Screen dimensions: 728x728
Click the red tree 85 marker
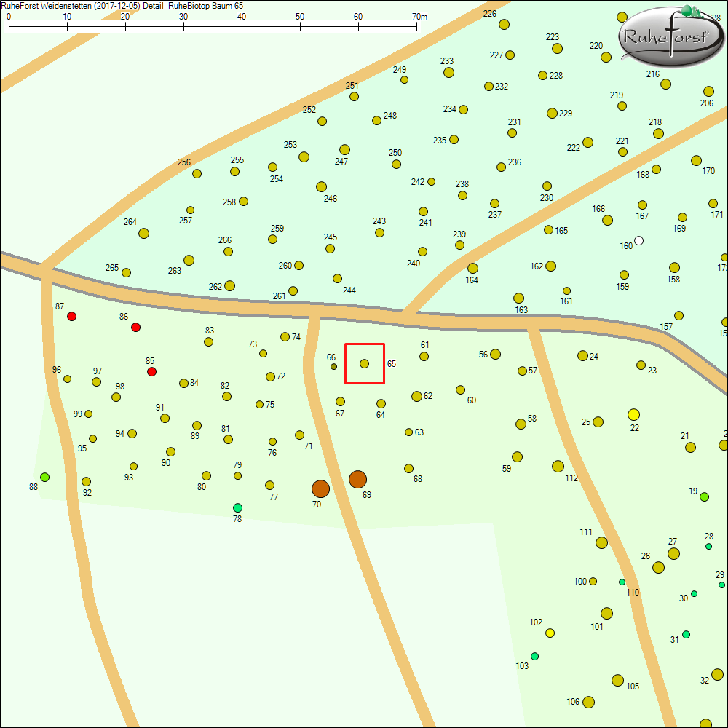click(x=151, y=371)
